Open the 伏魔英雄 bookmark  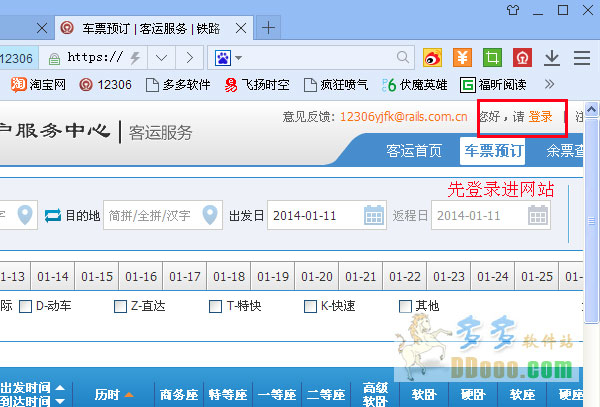pyautogui.click(x=415, y=85)
